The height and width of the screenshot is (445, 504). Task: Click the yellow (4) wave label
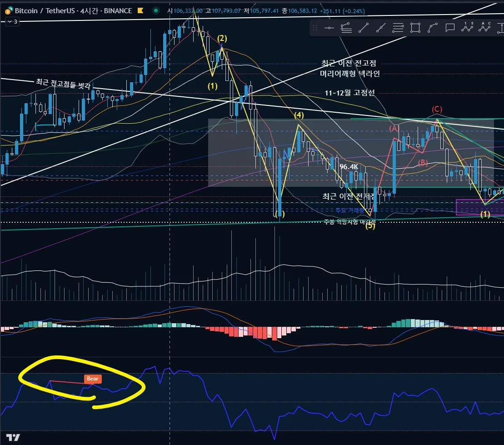pyautogui.click(x=299, y=115)
